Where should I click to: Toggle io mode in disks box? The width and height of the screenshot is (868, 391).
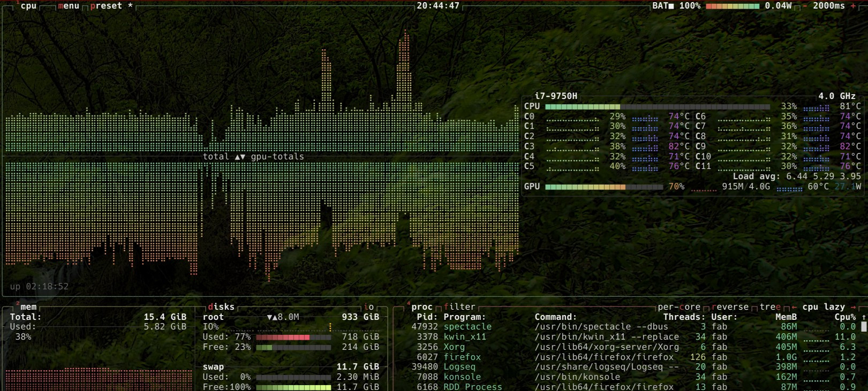[368, 307]
